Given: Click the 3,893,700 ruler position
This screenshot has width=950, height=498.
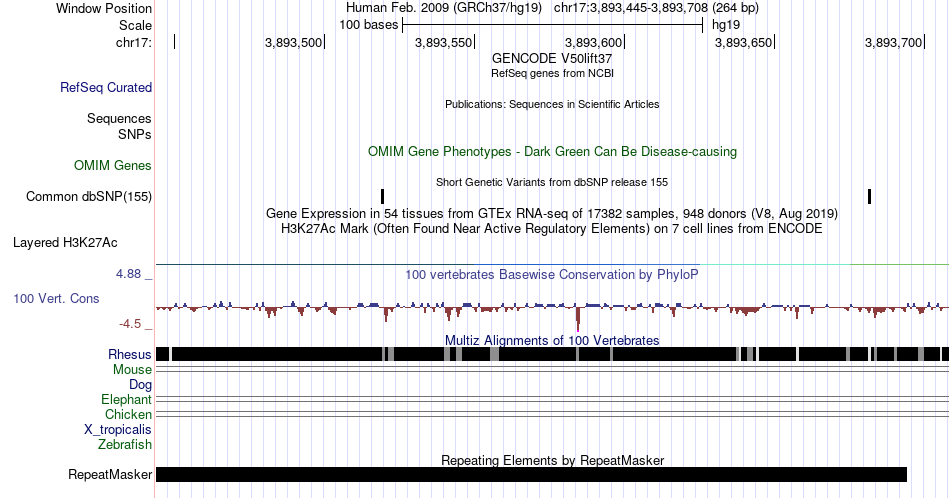Looking at the screenshot, I should coord(893,42).
